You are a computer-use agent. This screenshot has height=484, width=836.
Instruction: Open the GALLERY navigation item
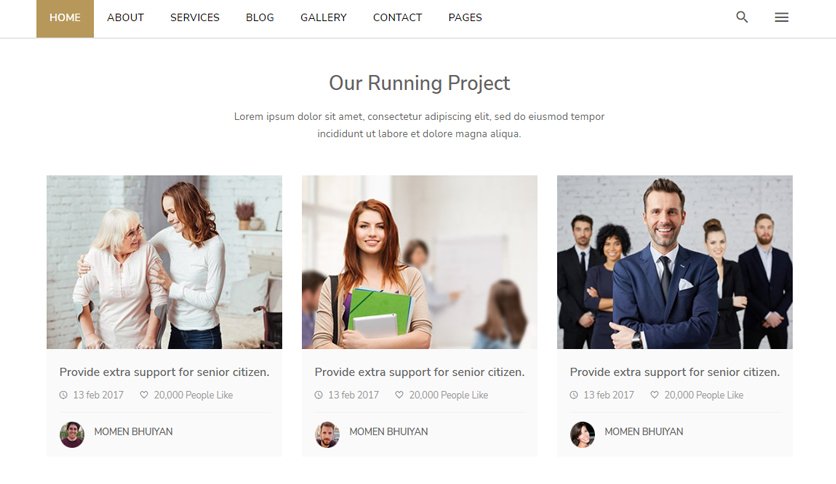point(323,18)
